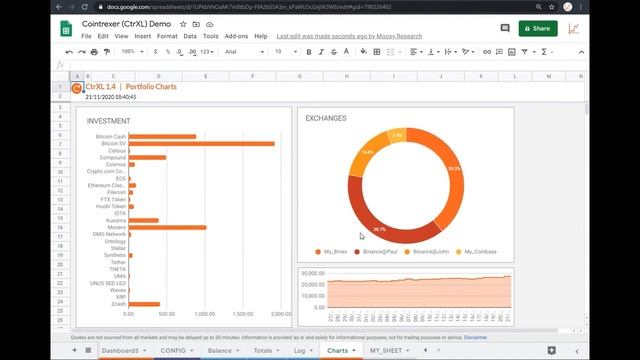Image resolution: width=640 pixels, height=360 pixels.
Task: Bookmark this page with the star
Action: pyautogui.click(x=552, y=7)
